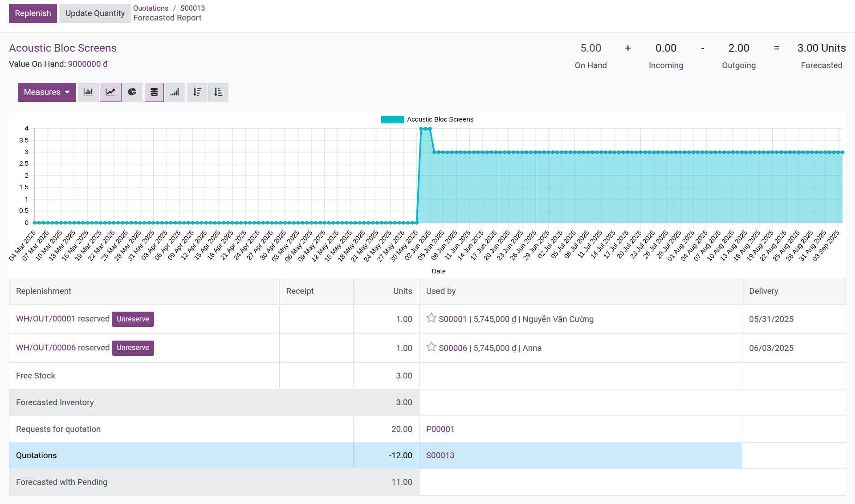Go to Quotations breadcrumb
Viewport: 855px width, 504px height.
(151, 8)
